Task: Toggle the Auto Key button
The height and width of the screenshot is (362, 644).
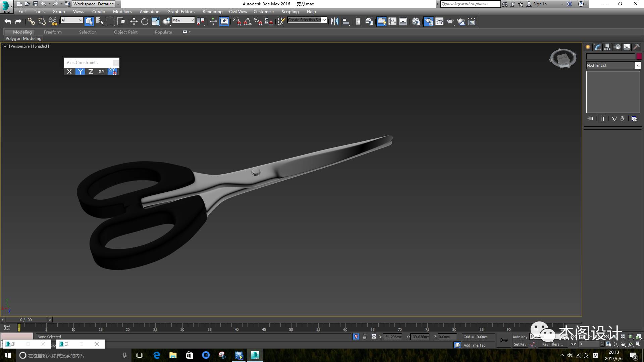Action: [520, 337]
